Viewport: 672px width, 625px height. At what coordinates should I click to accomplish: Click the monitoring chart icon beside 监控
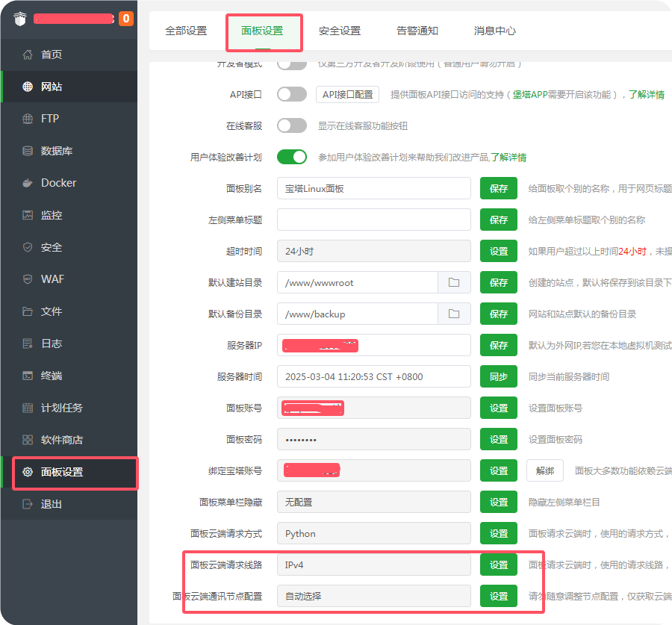28,215
